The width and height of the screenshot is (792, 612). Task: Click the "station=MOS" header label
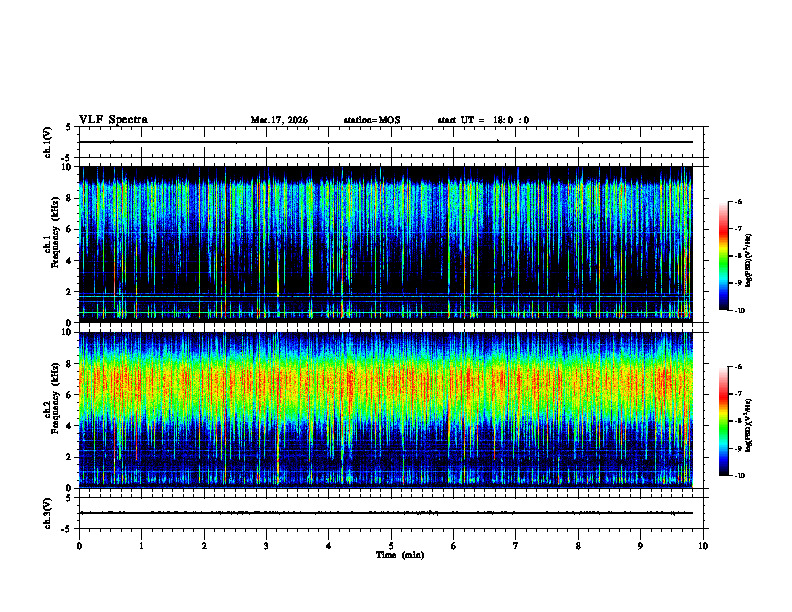pyautogui.click(x=372, y=120)
